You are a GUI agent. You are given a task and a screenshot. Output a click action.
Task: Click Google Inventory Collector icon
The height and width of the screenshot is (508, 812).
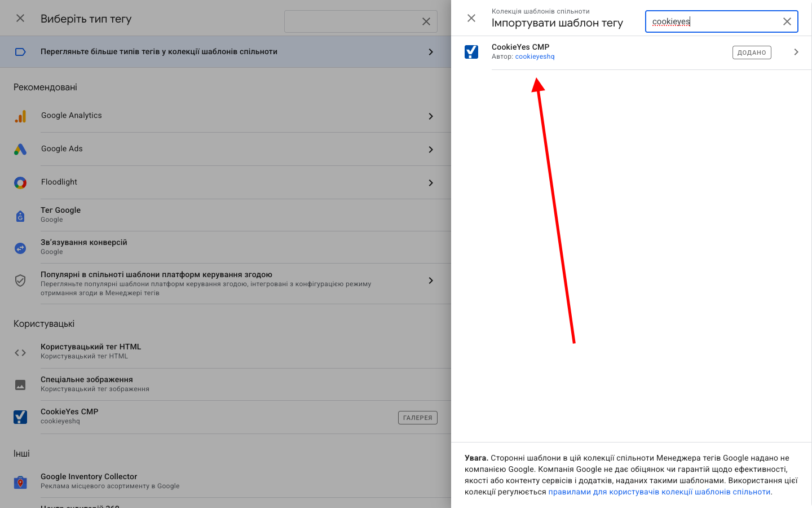pyautogui.click(x=20, y=482)
